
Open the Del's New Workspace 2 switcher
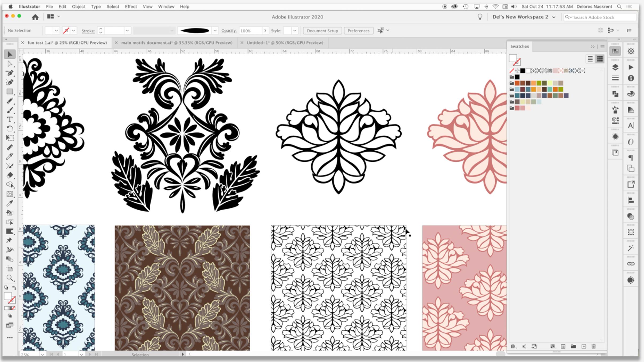click(524, 17)
